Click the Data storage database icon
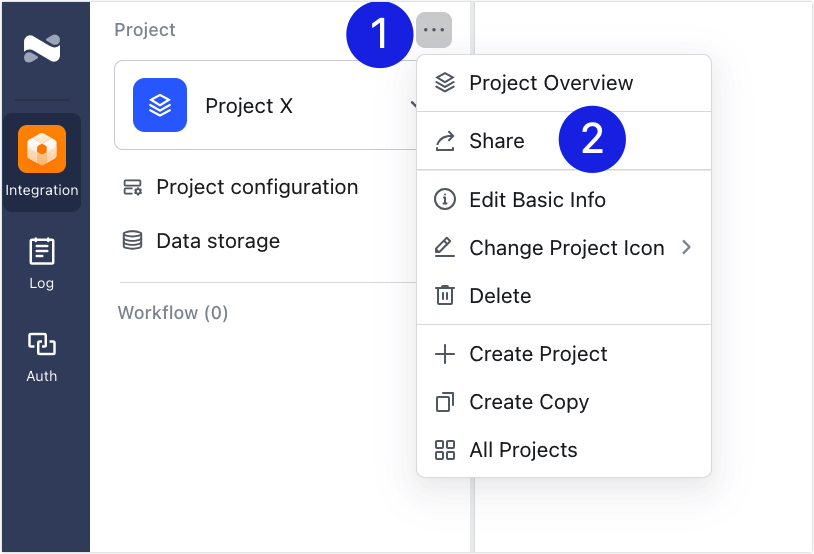Viewport: 814px width, 554px height. tap(132, 241)
